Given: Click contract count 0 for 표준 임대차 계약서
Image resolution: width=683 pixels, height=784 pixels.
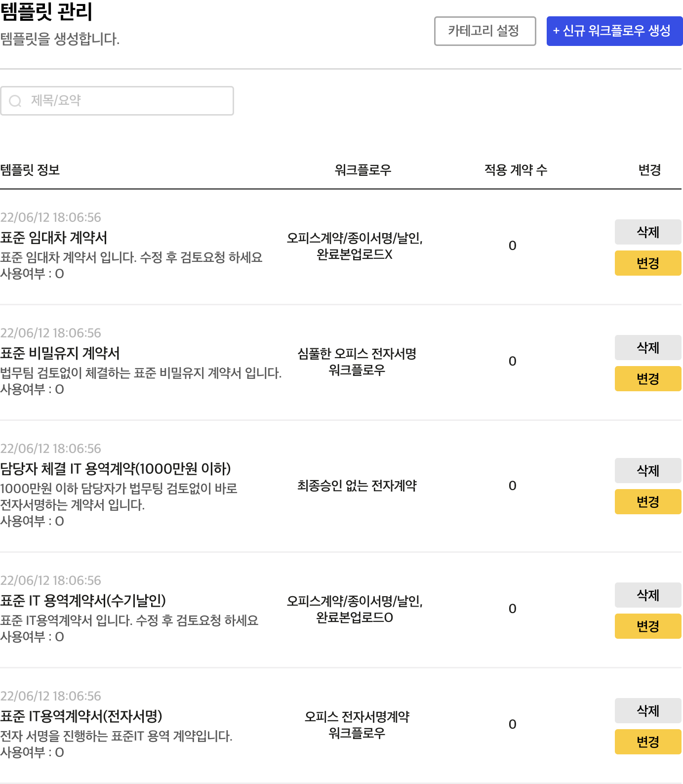Looking at the screenshot, I should pyautogui.click(x=513, y=246).
